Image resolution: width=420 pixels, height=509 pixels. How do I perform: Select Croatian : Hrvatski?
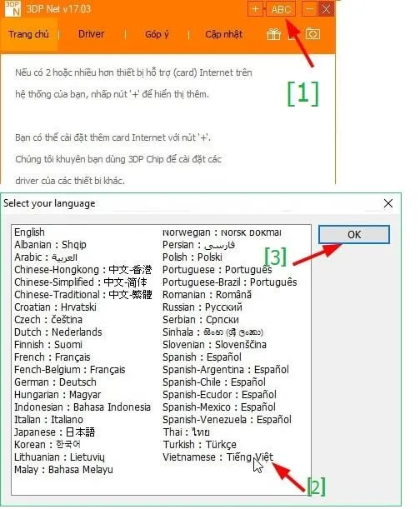55,307
